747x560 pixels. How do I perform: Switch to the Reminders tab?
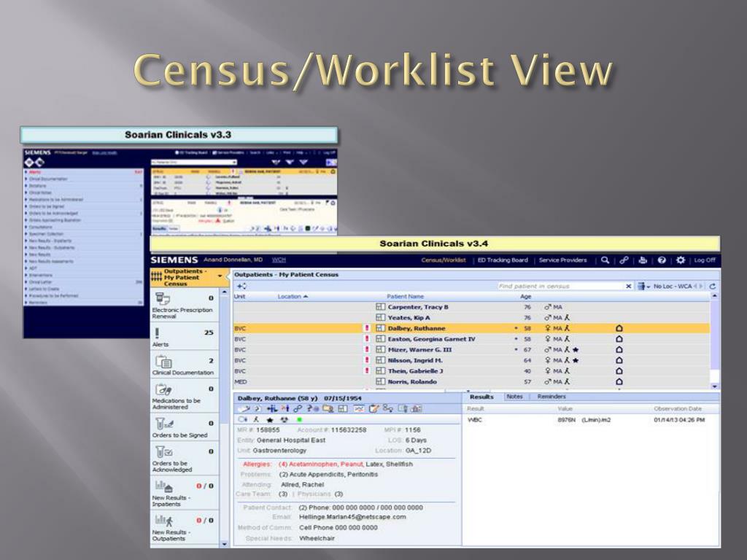(x=551, y=397)
